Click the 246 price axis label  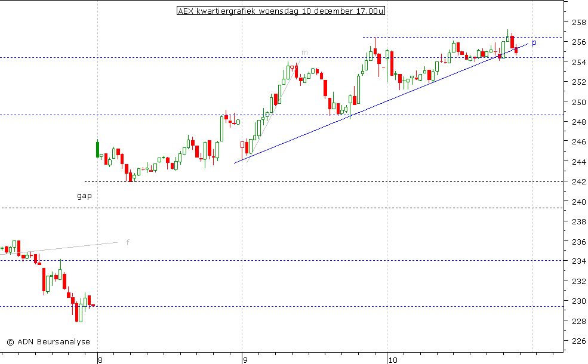578,141
